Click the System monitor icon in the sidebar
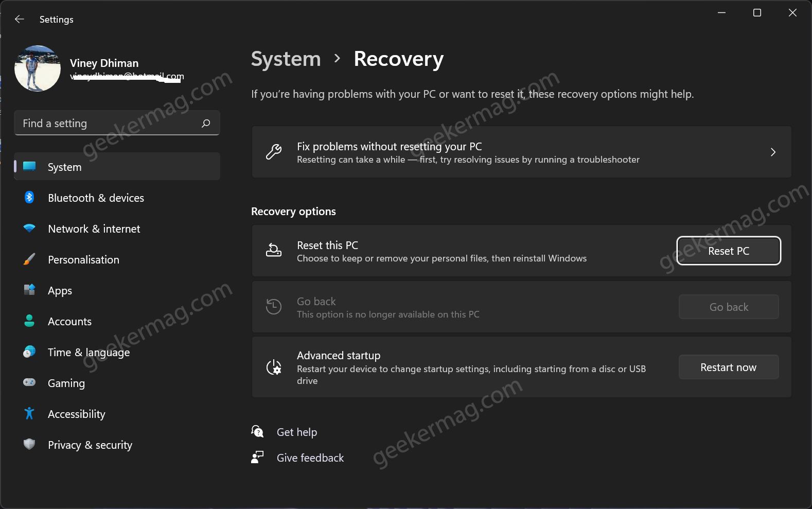Screen dimensions: 812x509 click(x=29, y=166)
